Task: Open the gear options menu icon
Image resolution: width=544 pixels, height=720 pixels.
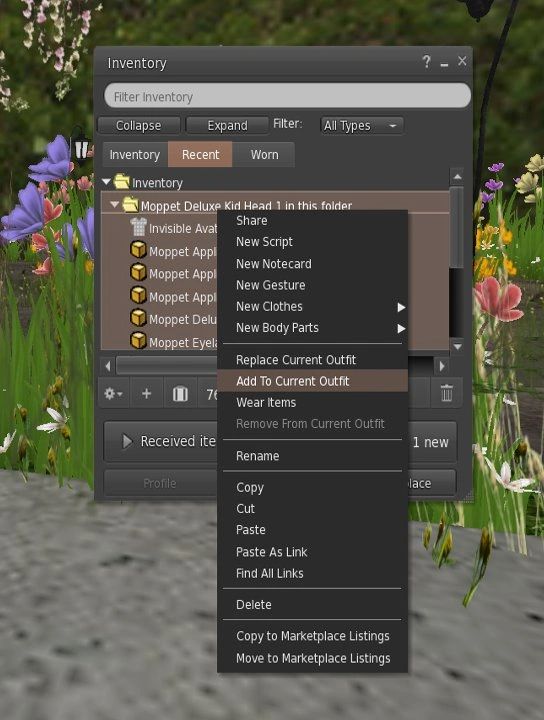Action: click(113, 394)
